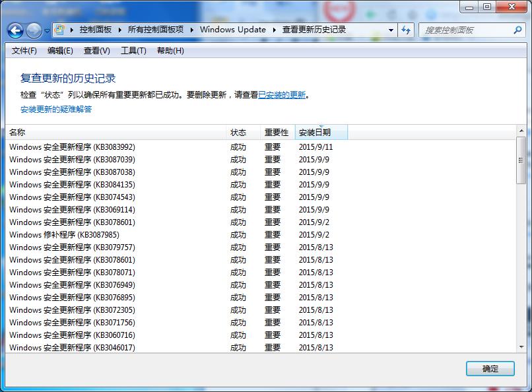The height and width of the screenshot is (392, 532).
Task: Click the greyed Forward arrow button
Action: (34, 31)
